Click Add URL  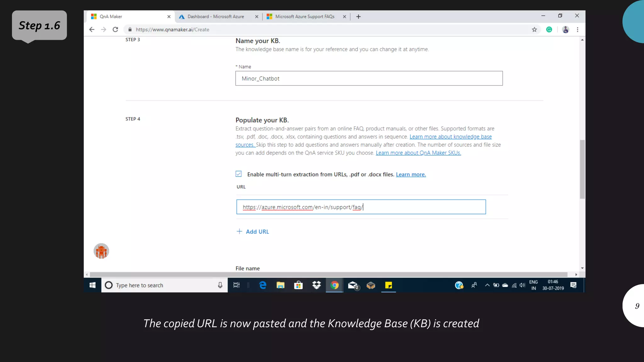click(x=253, y=232)
